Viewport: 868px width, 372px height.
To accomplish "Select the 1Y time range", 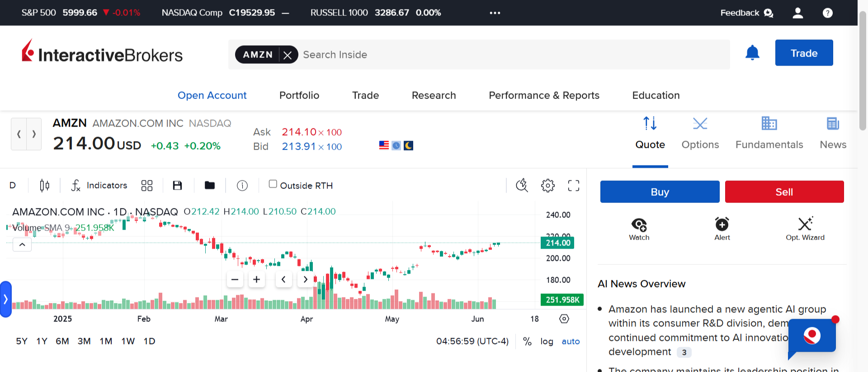I will (x=42, y=341).
